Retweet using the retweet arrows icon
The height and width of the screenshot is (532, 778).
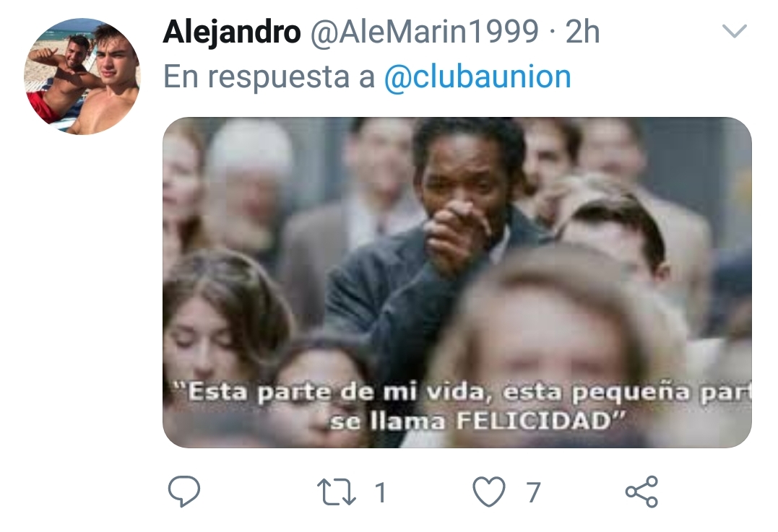tap(337, 492)
